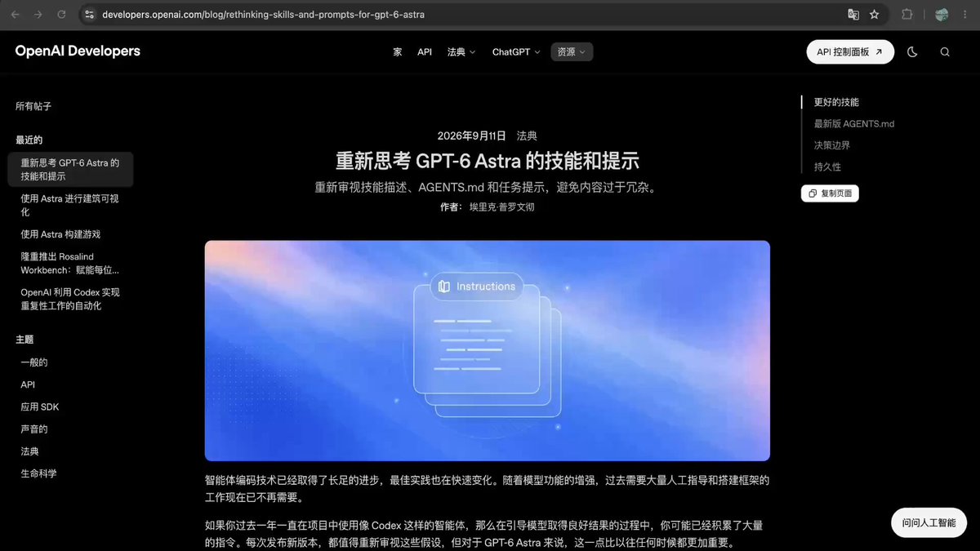The width and height of the screenshot is (980, 551).
Task: Click the 法典 category tag beside the date
Action: click(527, 136)
